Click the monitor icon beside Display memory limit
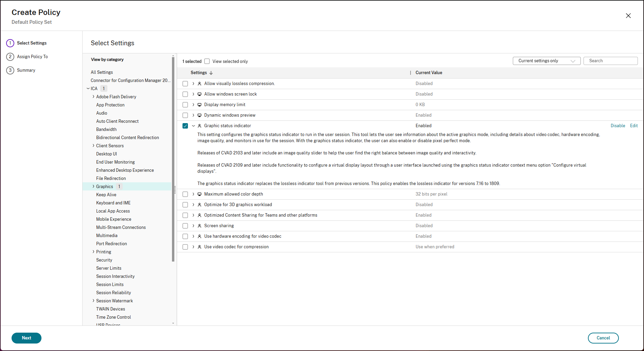644x351 pixels. click(x=199, y=105)
